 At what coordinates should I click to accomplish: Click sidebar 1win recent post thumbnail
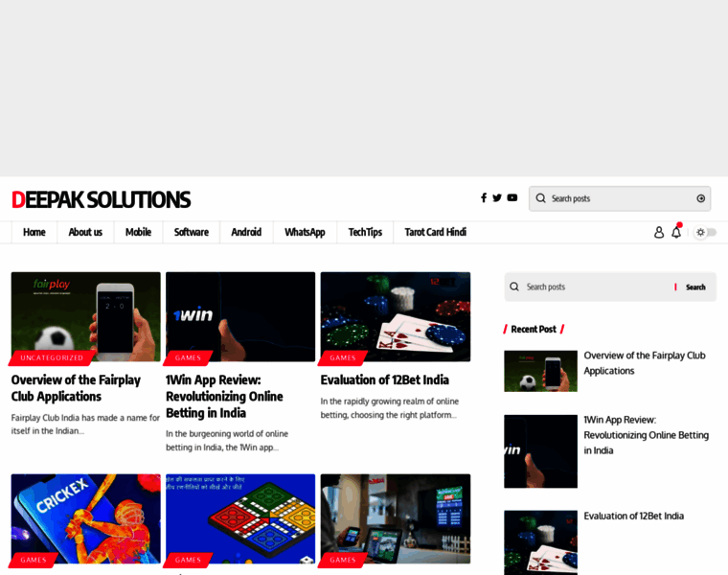541,451
